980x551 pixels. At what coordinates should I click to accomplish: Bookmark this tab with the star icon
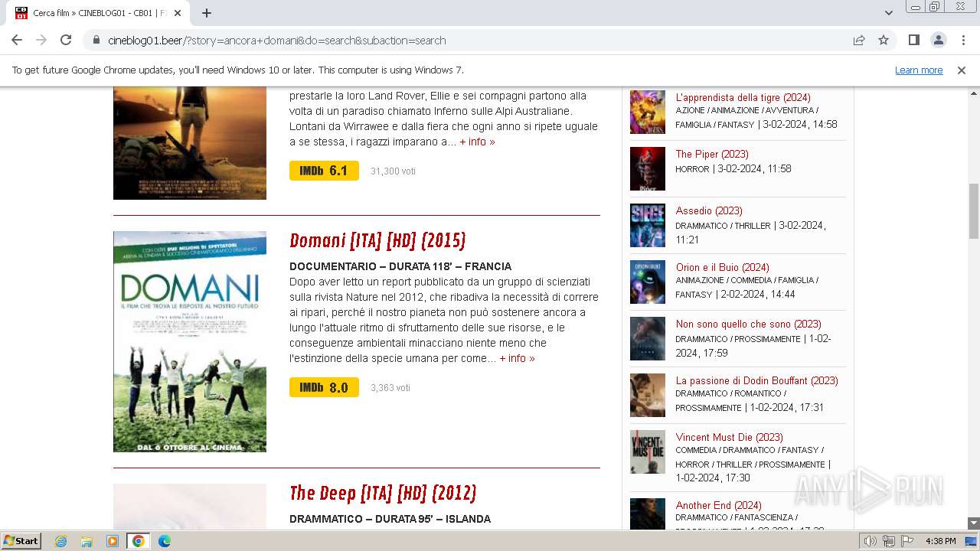(x=884, y=40)
